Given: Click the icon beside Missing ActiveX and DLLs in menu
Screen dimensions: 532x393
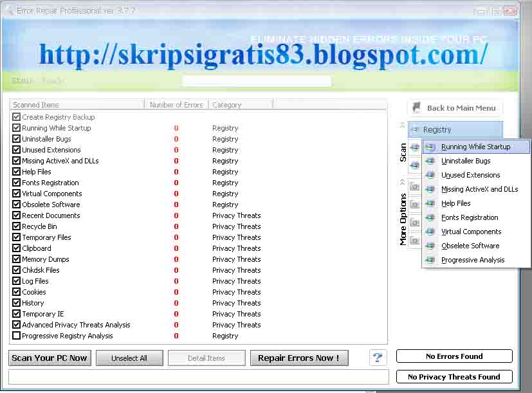Looking at the screenshot, I should [430, 189].
